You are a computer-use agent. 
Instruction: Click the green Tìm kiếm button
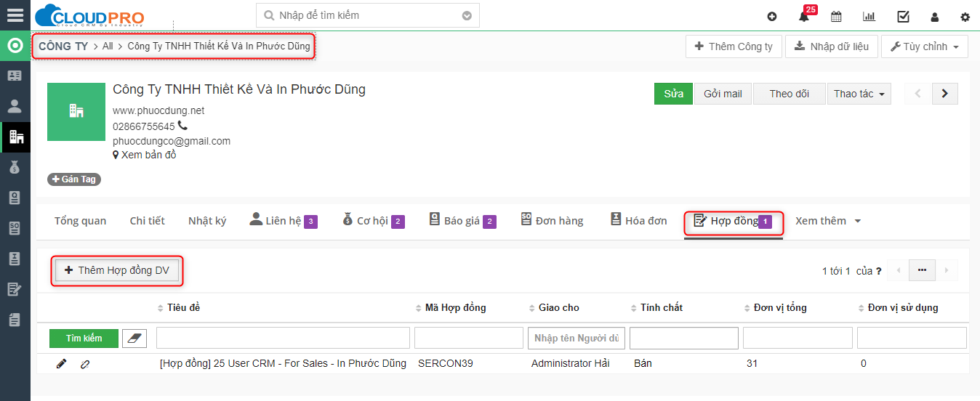coord(84,338)
